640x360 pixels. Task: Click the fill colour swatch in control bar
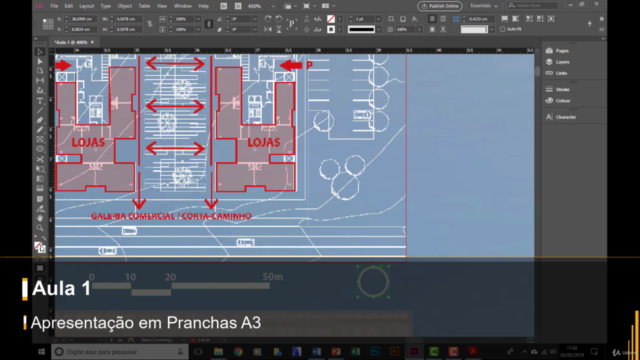[x=331, y=19]
